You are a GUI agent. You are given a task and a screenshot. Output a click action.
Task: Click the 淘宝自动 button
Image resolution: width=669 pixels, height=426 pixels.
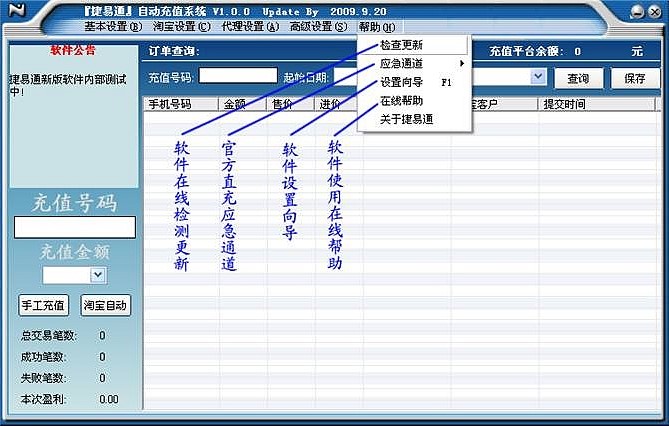(105, 305)
